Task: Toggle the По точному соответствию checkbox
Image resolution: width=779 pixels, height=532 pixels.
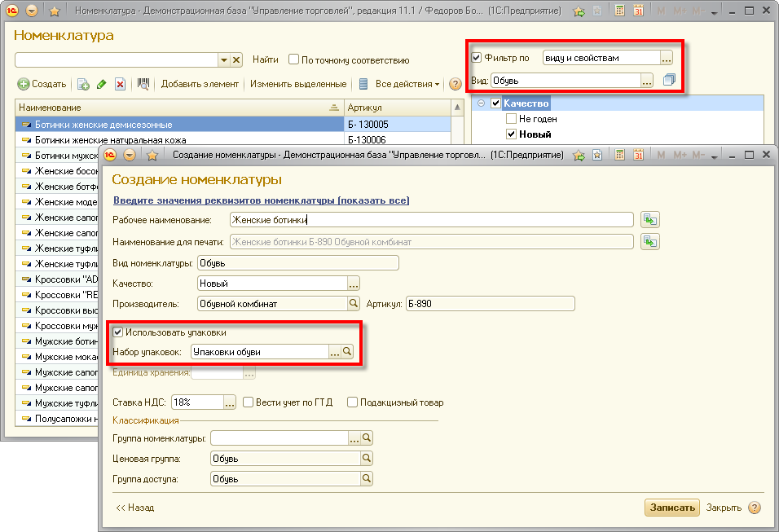Action: pyautogui.click(x=293, y=59)
